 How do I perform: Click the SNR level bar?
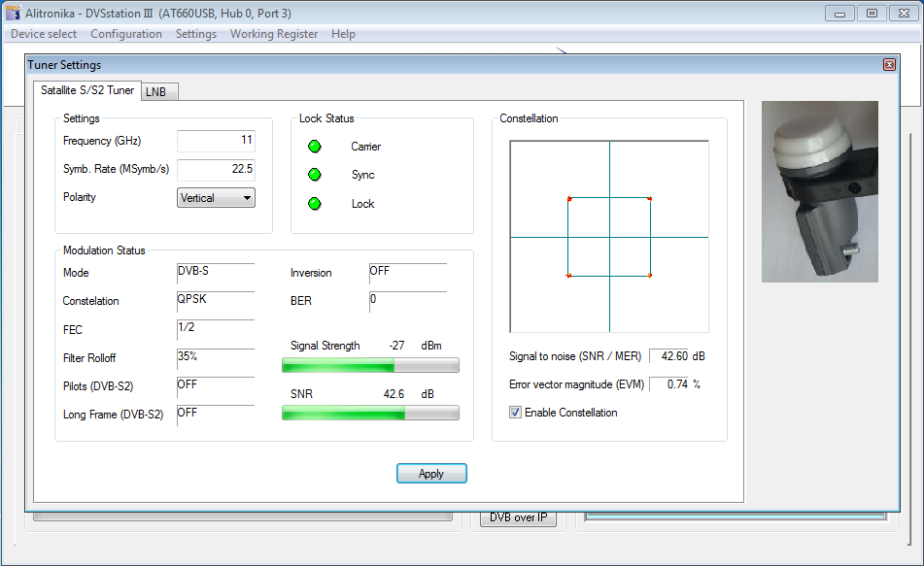369,413
